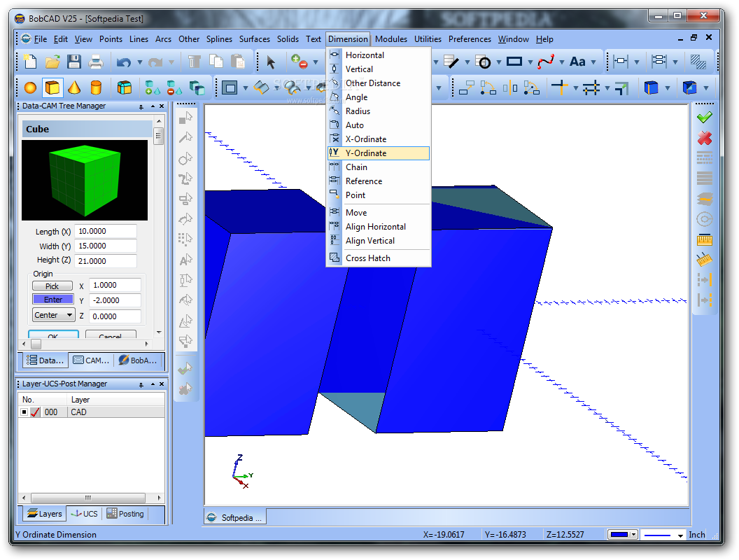Select the CAD layer row
The image size is (739, 560).
[92, 412]
